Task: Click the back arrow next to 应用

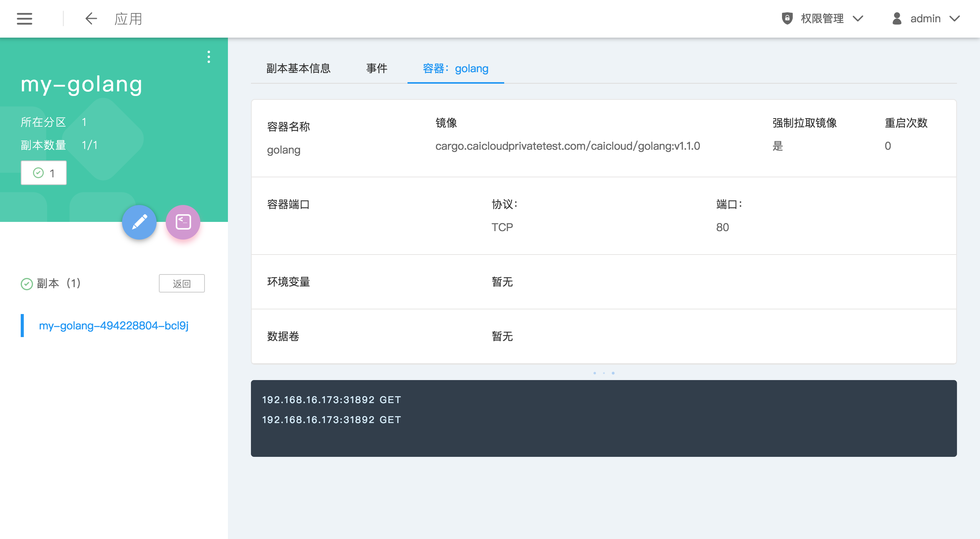Action: pyautogui.click(x=91, y=18)
